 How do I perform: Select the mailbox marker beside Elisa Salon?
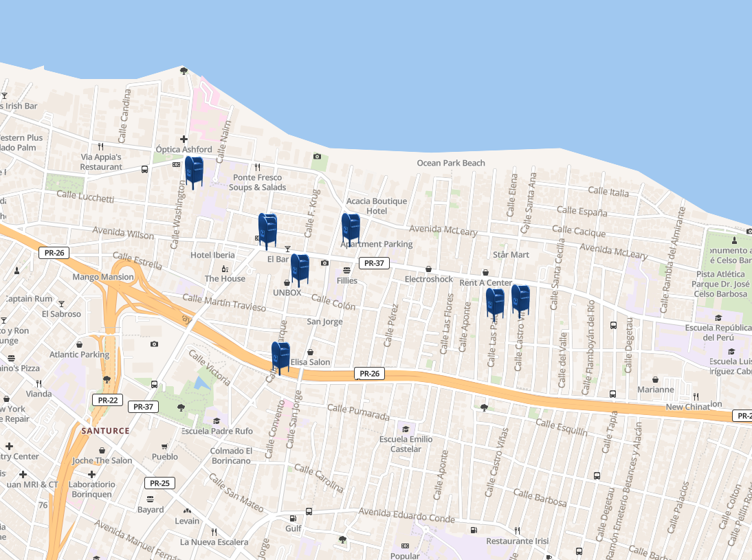tap(280, 357)
